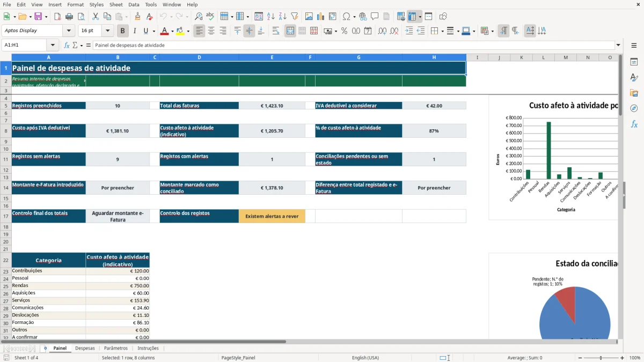This screenshot has height=362, width=644.
Task: Open the Freeze Rows and Columns dropdown
Action: [x=420, y=17]
